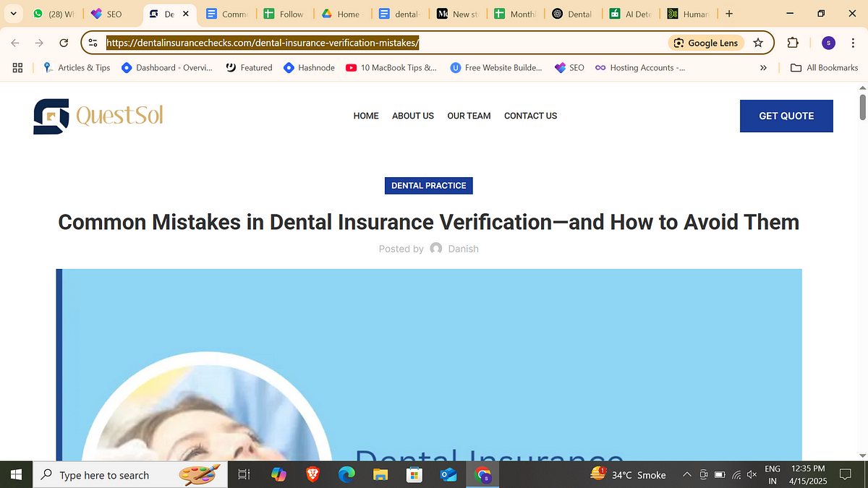Show hidden system tray icons

point(686,475)
